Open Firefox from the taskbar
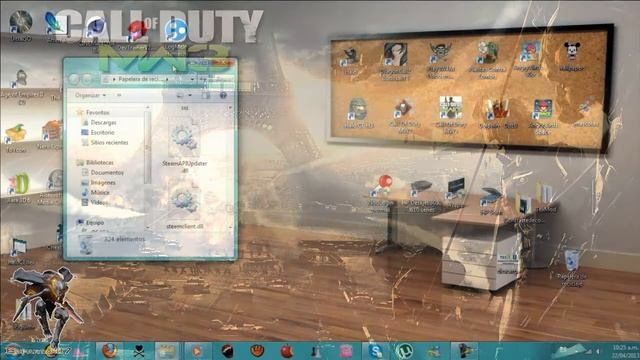The image size is (640, 360). (109, 351)
